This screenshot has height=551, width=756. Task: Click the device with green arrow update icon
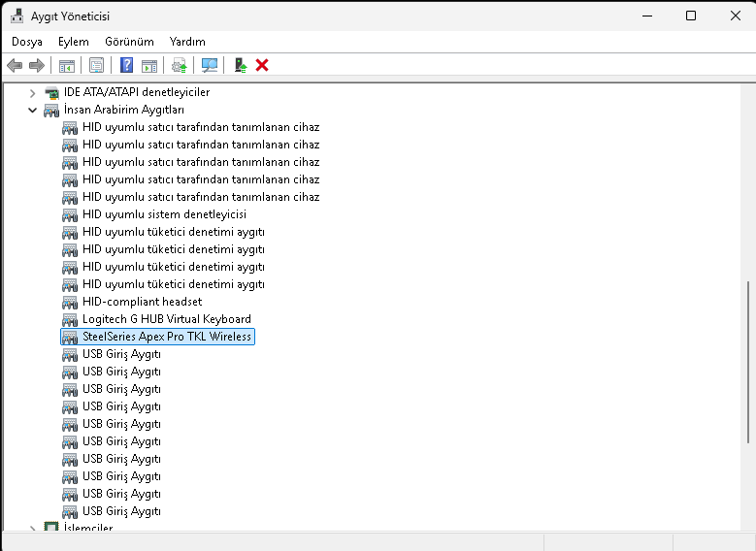coord(240,65)
